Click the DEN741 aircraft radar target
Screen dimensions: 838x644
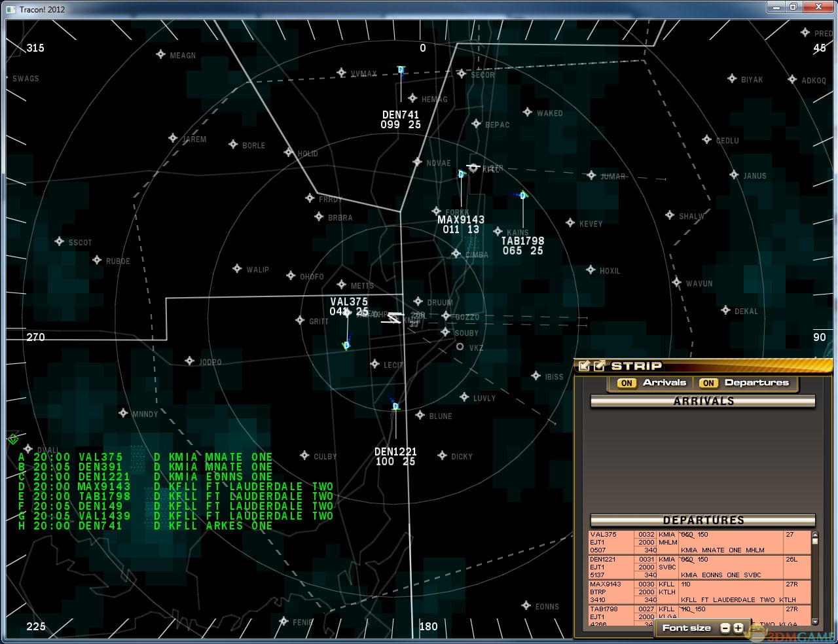[x=401, y=70]
